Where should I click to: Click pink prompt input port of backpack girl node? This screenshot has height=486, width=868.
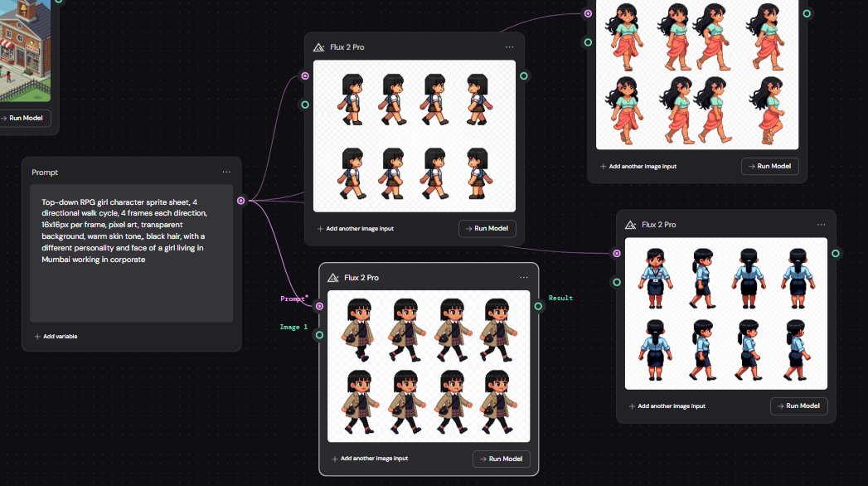point(305,75)
